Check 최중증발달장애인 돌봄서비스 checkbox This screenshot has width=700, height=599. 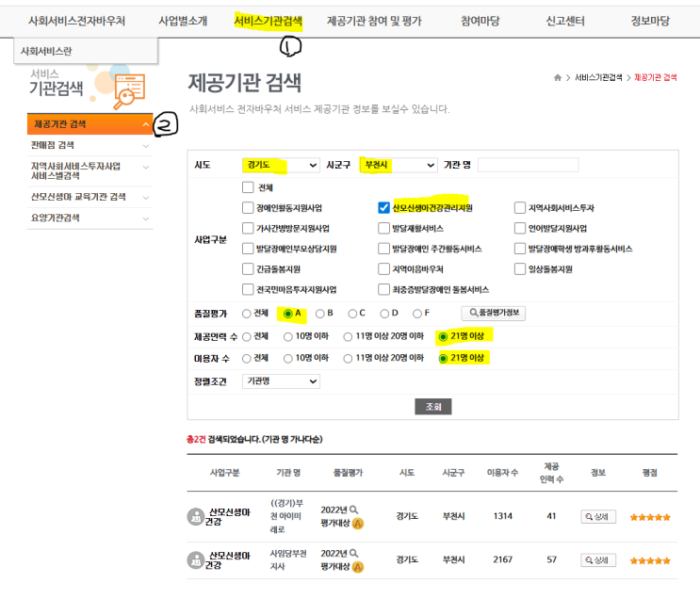[383, 290]
